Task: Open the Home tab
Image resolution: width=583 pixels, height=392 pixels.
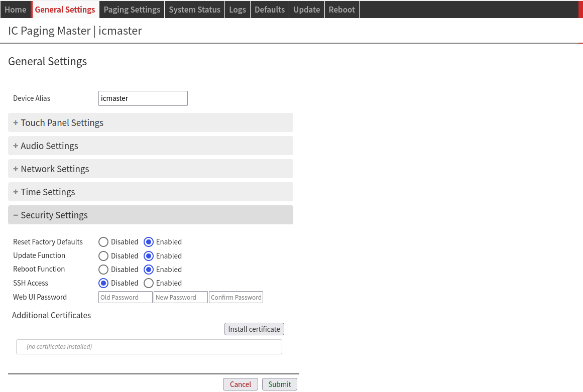Action: 16,10
